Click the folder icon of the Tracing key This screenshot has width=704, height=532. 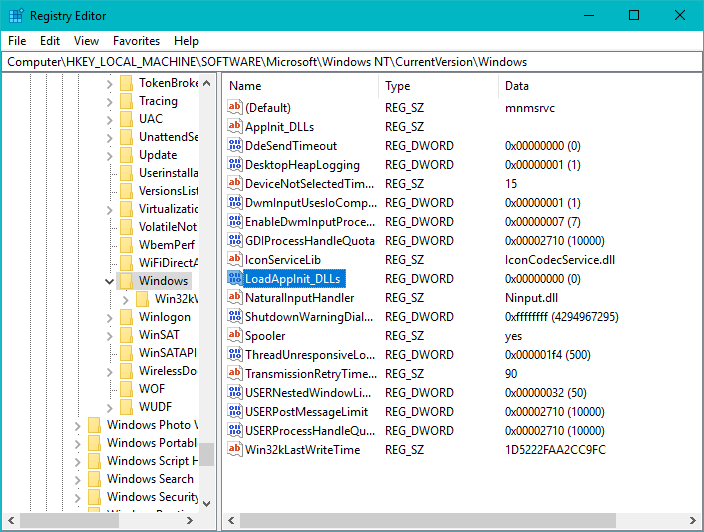tap(127, 101)
